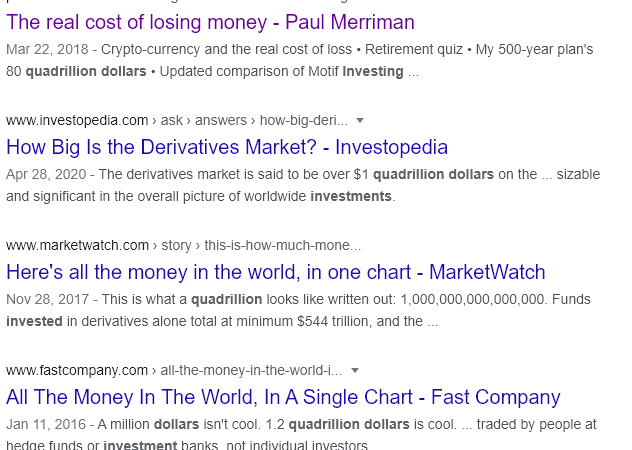Click the 'ask' breadcrumb in the investopedia URL
The height and width of the screenshot is (450, 632).
172,120
